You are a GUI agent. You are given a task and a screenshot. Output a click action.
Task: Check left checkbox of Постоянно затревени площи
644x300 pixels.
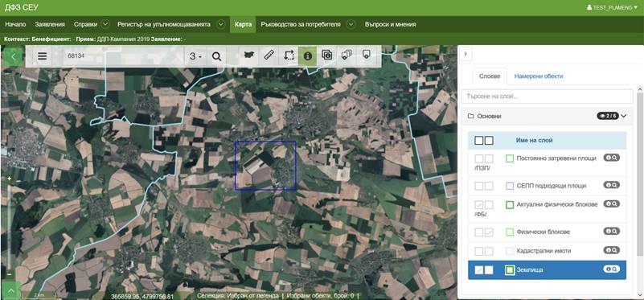tap(479, 158)
